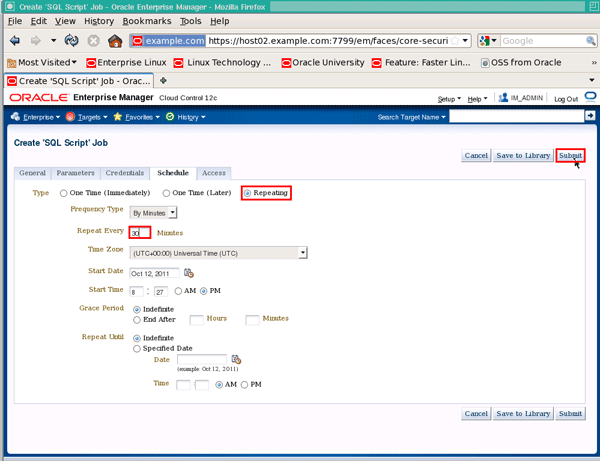Image resolution: width=600 pixels, height=461 pixels.
Task: Set Grace Period to End After
Action: pos(137,320)
